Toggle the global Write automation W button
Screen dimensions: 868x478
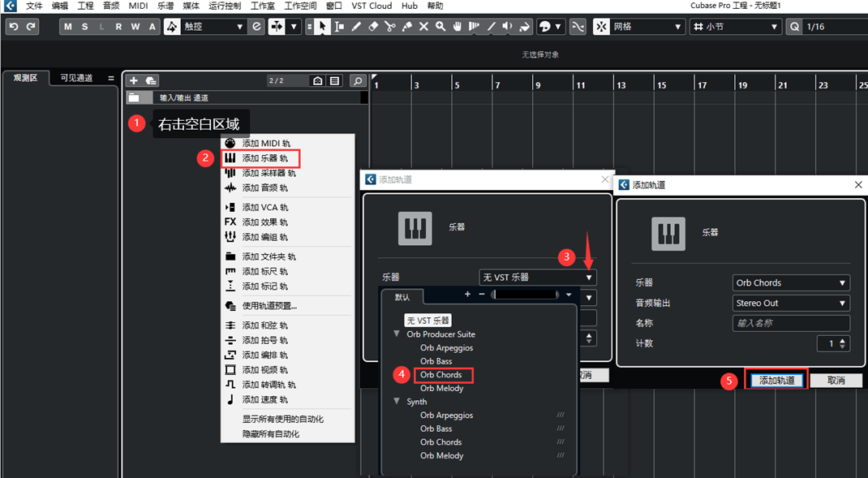coord(135,27)
